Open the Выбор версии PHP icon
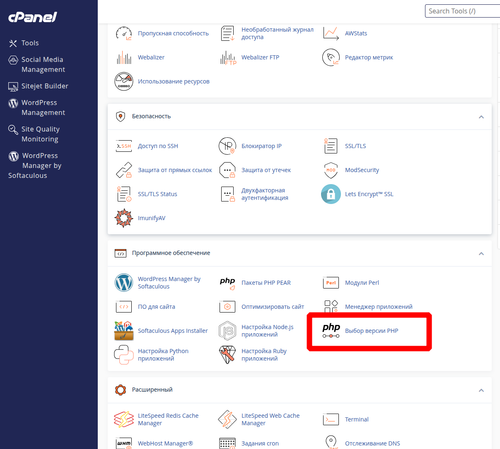500x449 pixels. [331, 331]
